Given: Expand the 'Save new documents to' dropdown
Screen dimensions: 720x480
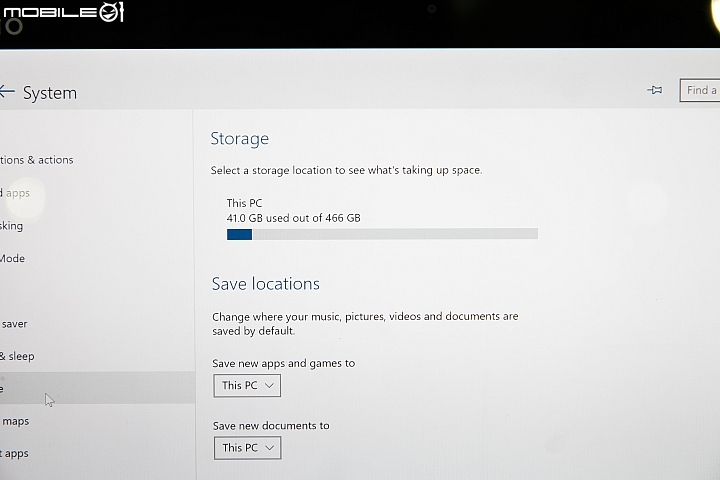Looking at the screenshot, I should (x=248, y=448).
